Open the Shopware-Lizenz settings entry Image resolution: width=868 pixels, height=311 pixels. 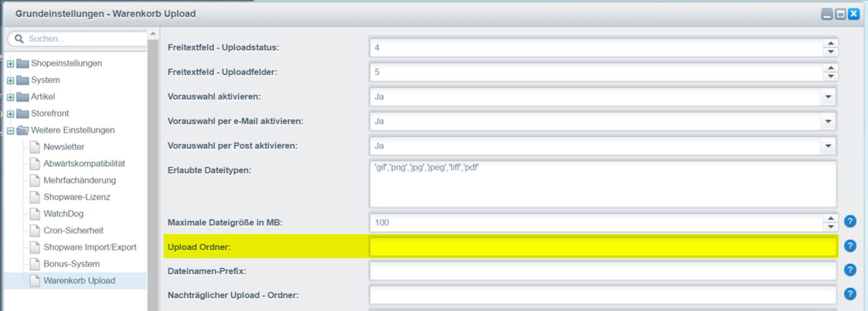[x=76, y=197]
